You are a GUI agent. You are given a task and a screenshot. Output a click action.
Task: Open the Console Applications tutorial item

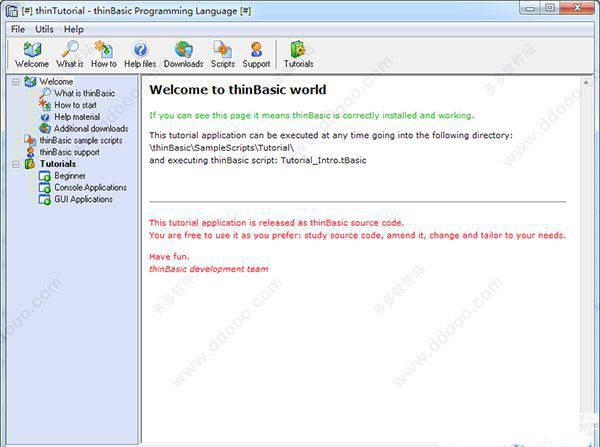(x=90, y=188)
